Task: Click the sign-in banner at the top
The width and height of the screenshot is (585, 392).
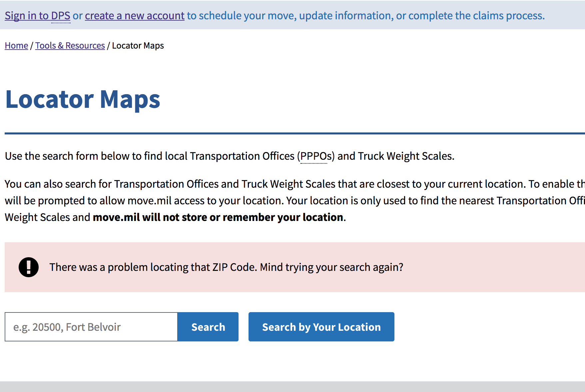Action: (x=292, y=15)
